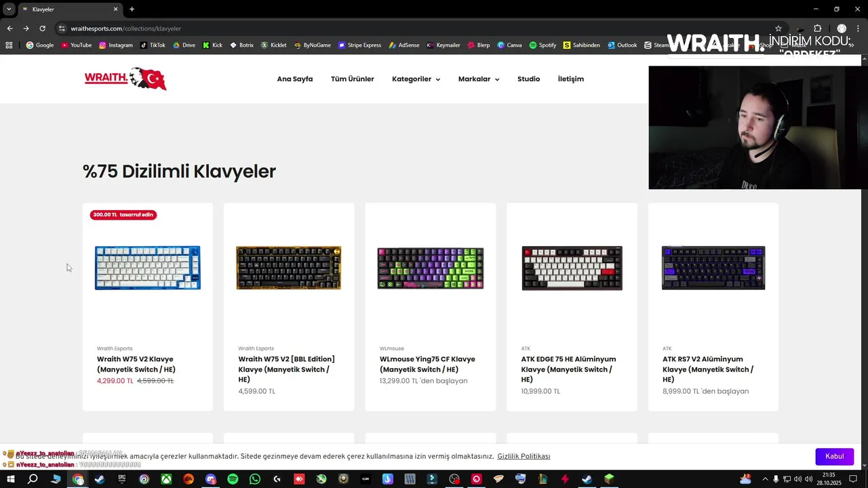Click the WLmouse Ying75 keyboard image
The image size is (868, 488).
[431, 268]
